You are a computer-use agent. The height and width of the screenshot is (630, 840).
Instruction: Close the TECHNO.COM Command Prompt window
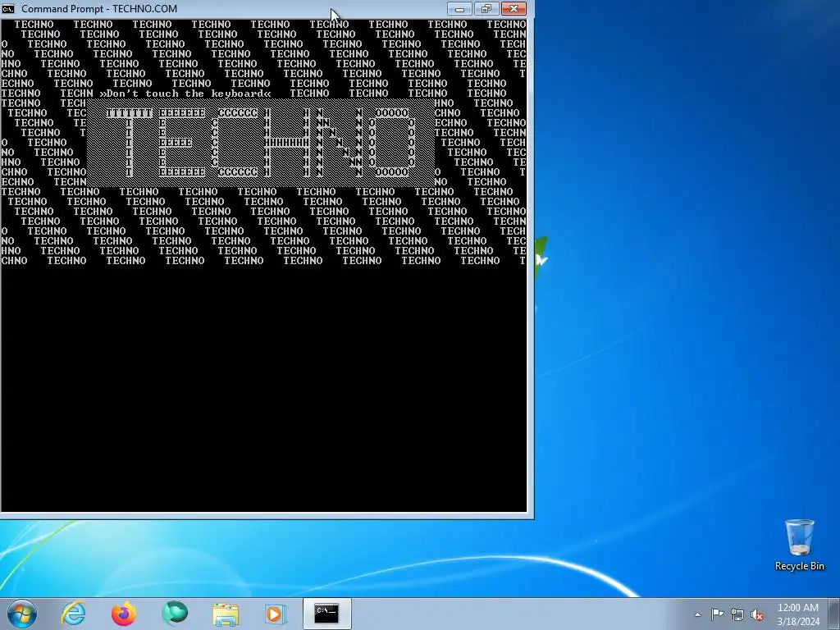pyautogui.click(x=514, y=8)
